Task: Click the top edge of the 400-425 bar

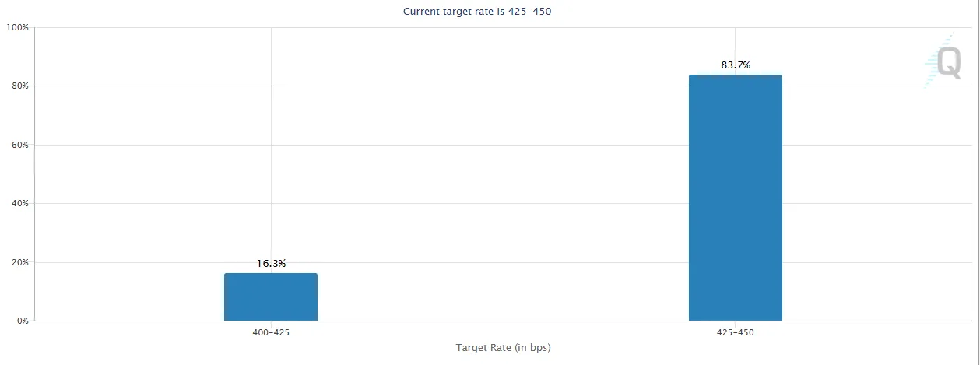Action: tap(271, 274)
